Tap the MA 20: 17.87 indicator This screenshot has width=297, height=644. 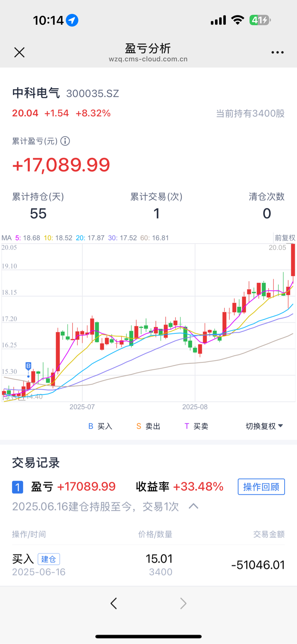tap(90, 238)
